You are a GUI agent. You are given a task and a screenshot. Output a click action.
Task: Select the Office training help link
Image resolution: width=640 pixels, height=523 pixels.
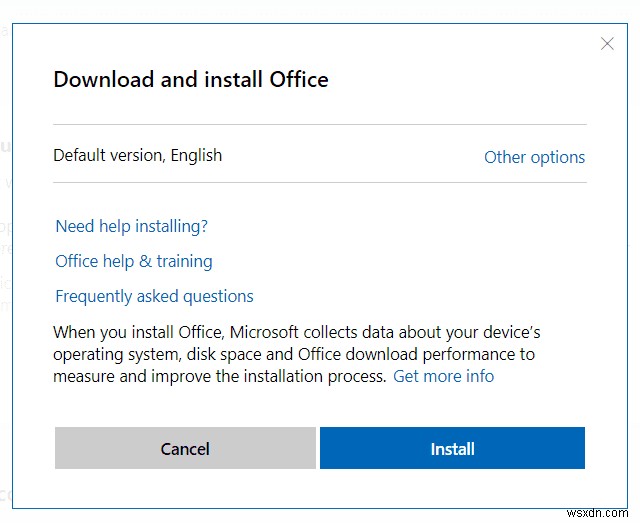tap(134, 261)
